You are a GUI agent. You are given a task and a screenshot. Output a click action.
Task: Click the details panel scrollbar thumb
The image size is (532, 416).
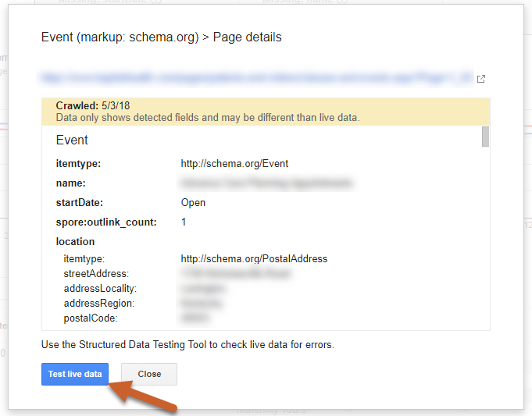pos(485,137)
